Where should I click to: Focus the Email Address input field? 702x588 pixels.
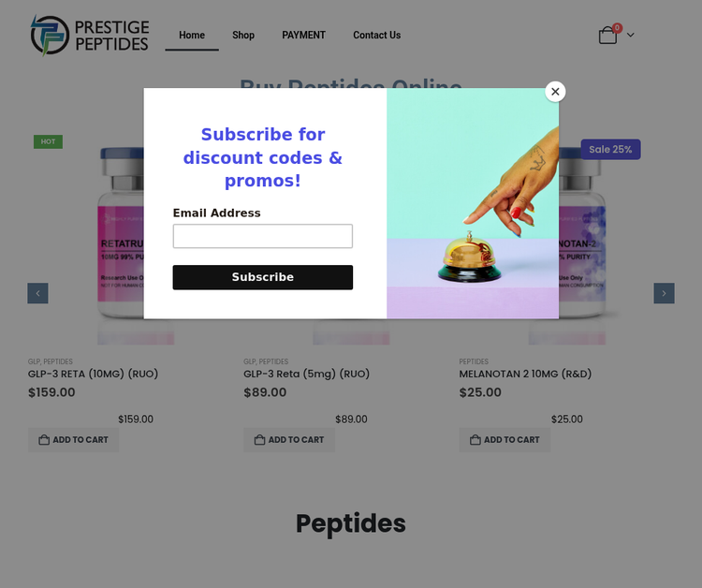262,236
